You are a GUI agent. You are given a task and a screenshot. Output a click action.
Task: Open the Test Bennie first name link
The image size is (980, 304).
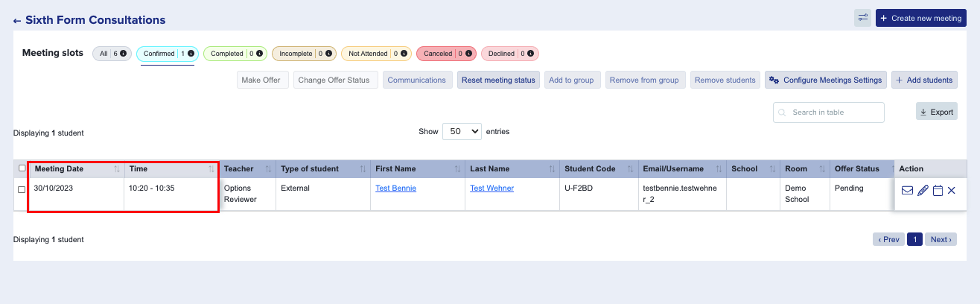point(395,189)
